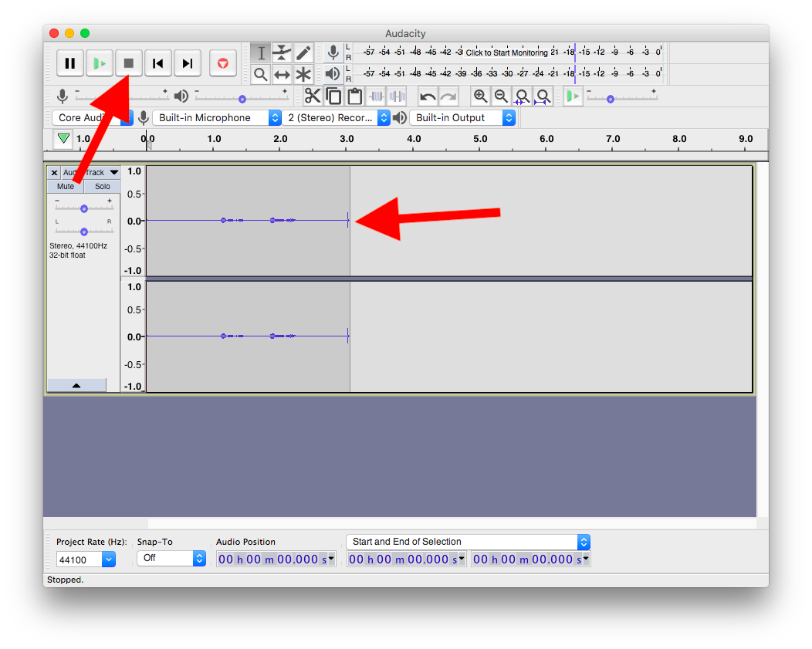The width and height of the screenshot is (812, 649).
Task: Click the green timeline quick-play triangle
Action: point(64,139)
